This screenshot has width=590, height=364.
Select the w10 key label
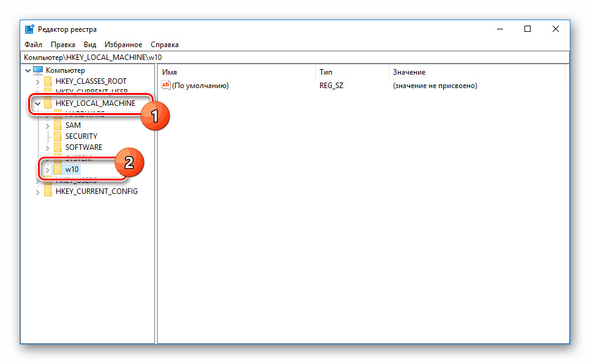tap(72, 169)
